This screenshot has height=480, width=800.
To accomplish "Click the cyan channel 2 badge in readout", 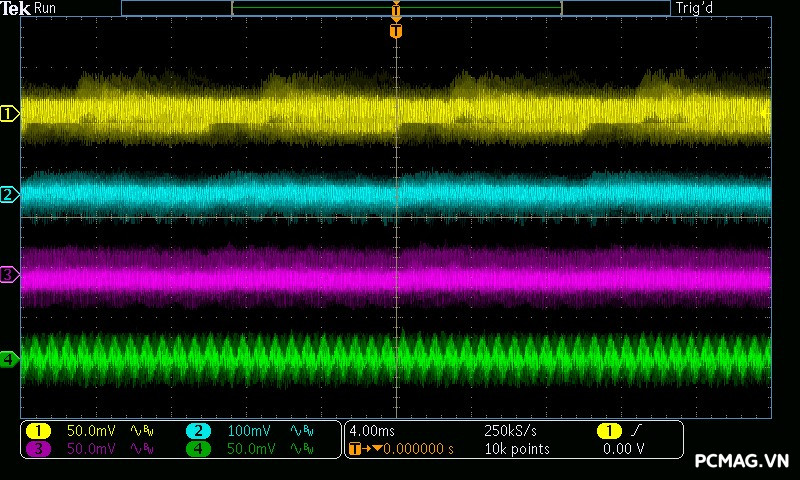I will (198, 431).
